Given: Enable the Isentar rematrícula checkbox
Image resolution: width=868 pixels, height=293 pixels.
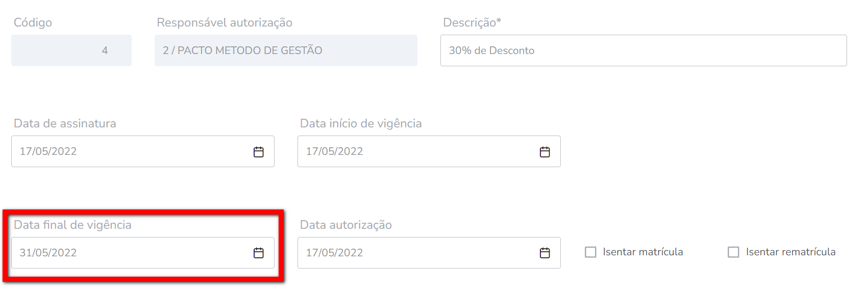Looking at the screenshot, I should coord(733,252).
